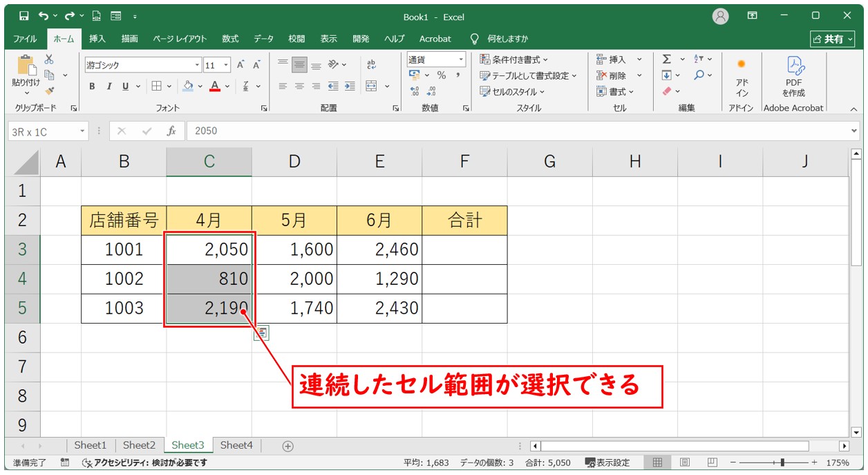Click the increase font size icon

241,65
